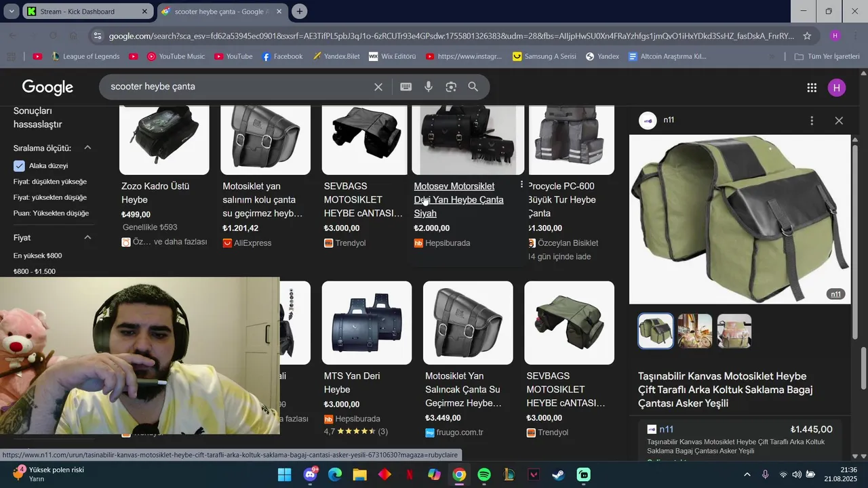This screenshot has height=488, width=868.
Task: Open Discord from the taskbar
Action: click(311, 474)
